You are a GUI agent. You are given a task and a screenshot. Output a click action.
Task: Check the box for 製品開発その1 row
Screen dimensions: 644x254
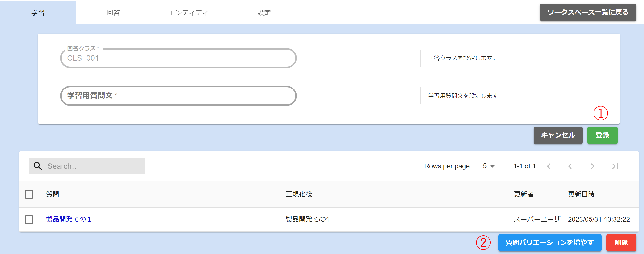(29, 220)
